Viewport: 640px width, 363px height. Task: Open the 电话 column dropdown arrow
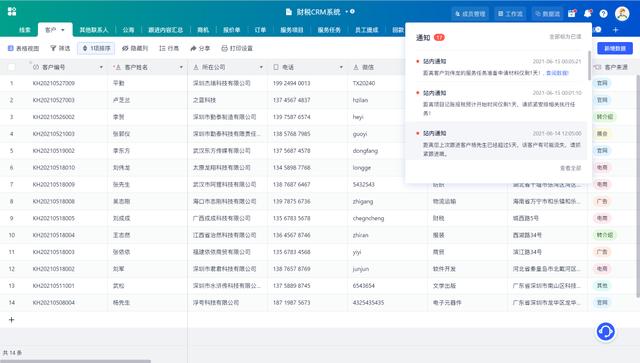click(x=341, y=67)
